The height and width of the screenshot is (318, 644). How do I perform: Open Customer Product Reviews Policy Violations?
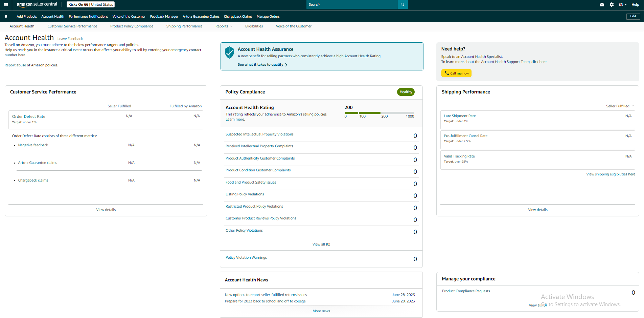tap(261, 218)
